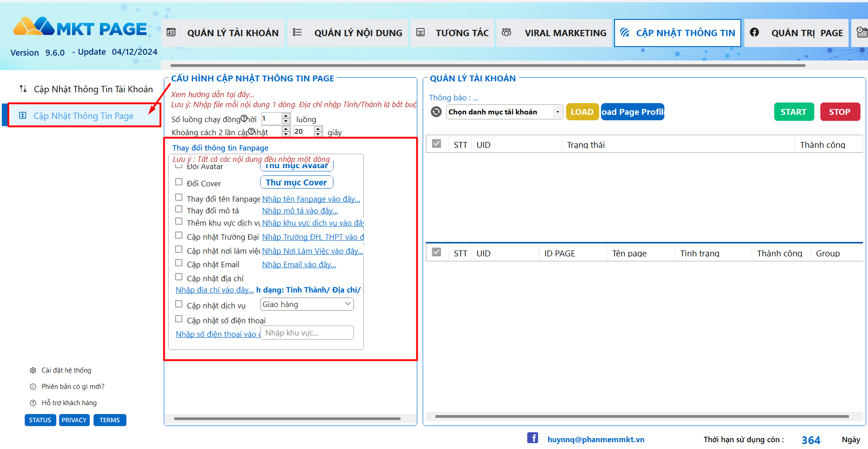The width and height of the screenshot is (868, 449).
Task: Open Nhập tên Fanpage vào đây link
Action: coord(311,199)
